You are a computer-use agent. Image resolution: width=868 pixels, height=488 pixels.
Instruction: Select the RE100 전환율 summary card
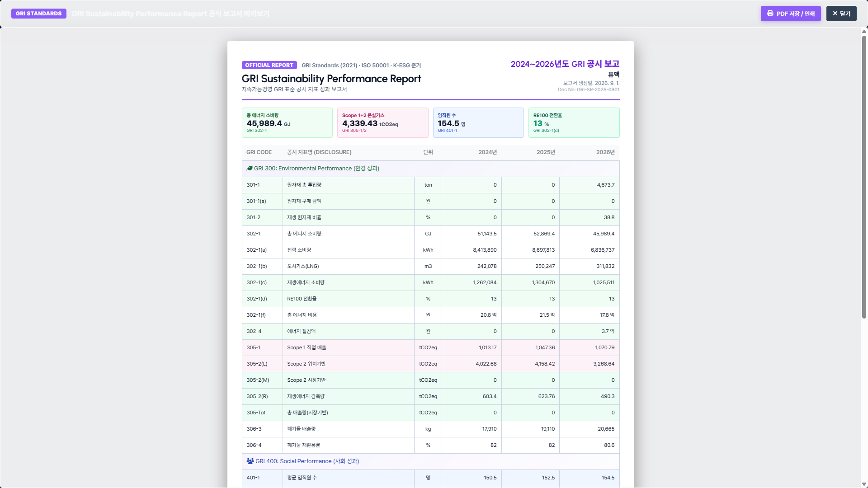(574, 122)
